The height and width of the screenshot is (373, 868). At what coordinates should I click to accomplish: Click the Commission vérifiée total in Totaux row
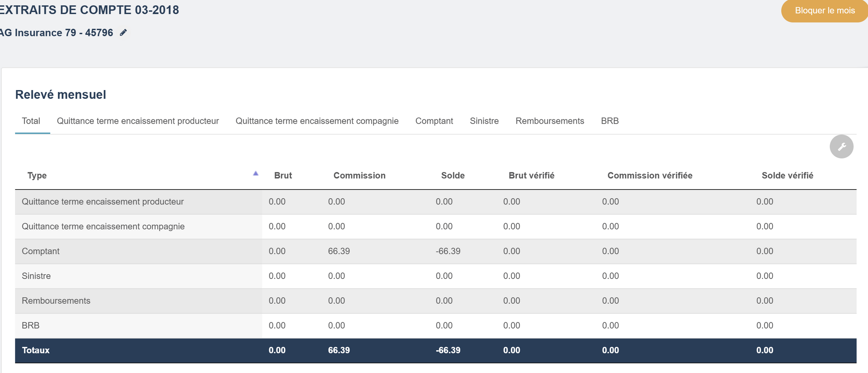click(x=610, y=350)
